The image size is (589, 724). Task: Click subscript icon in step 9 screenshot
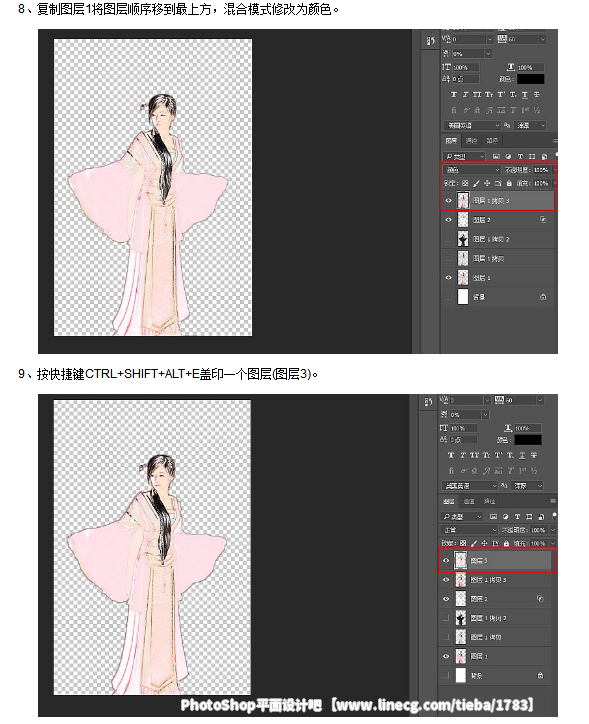click(511, 455)
